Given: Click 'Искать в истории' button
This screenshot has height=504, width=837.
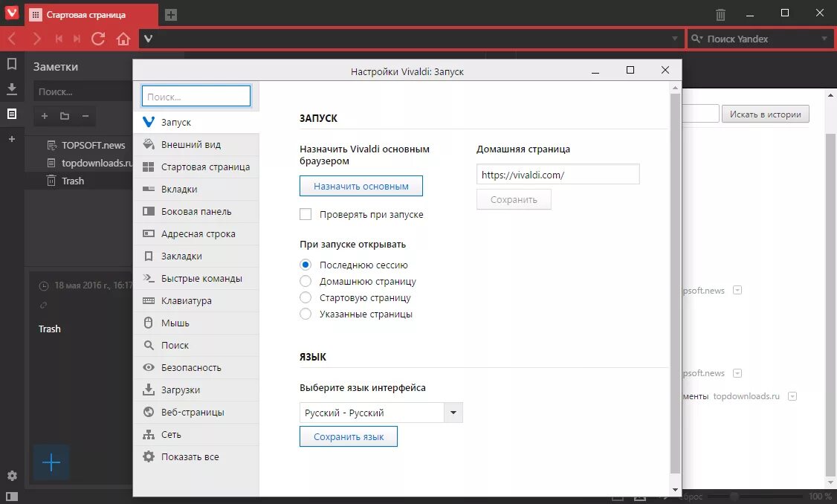Looking at the screenshot, I should [765, 114].
